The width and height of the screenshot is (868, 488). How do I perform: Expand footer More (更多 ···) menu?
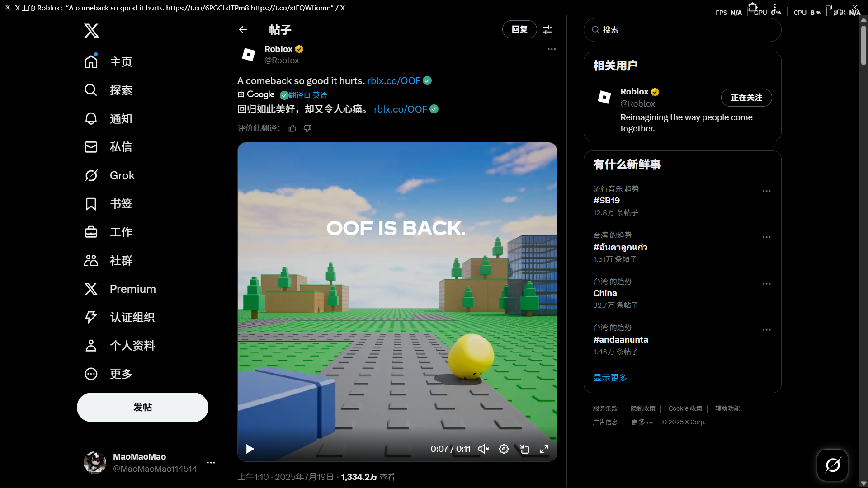[x=642, y=422]
